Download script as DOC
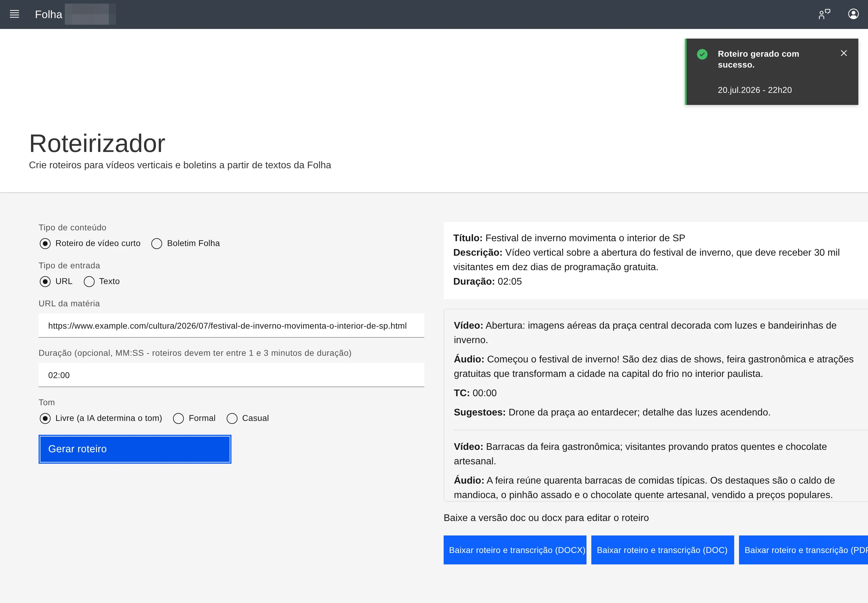This screenshot has height=603, width=868. click(662, 550)
